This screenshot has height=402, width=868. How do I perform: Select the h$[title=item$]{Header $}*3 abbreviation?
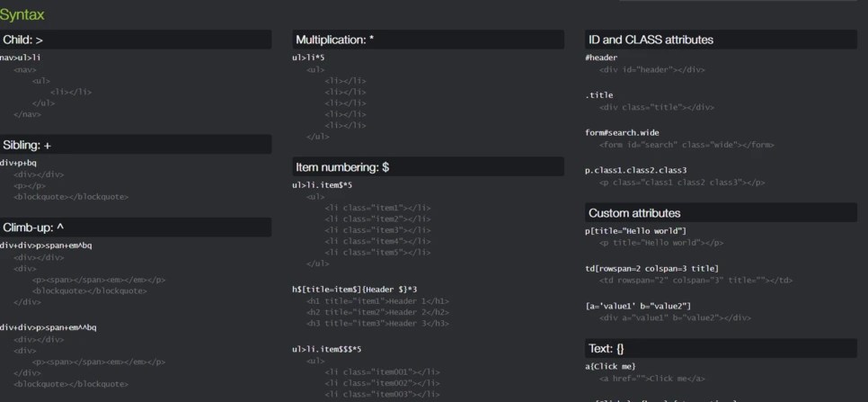(354, 290)
